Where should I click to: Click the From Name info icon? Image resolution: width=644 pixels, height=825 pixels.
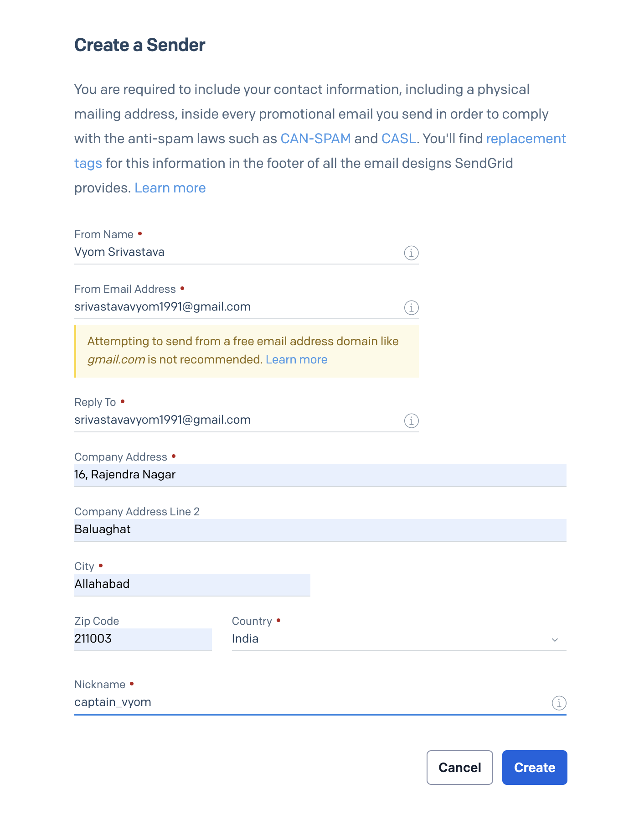click(x=411, y=253)
